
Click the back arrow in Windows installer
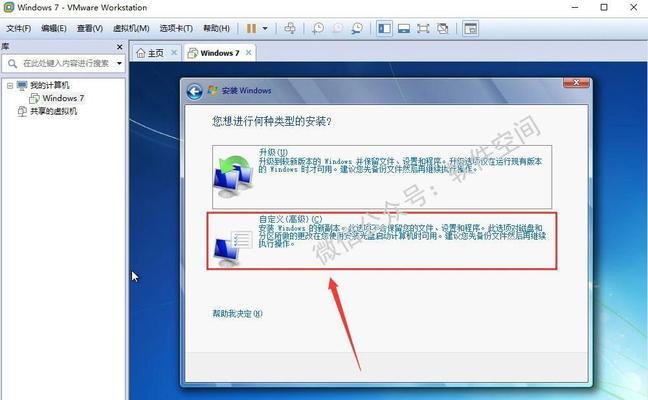(x=194, y=91)
